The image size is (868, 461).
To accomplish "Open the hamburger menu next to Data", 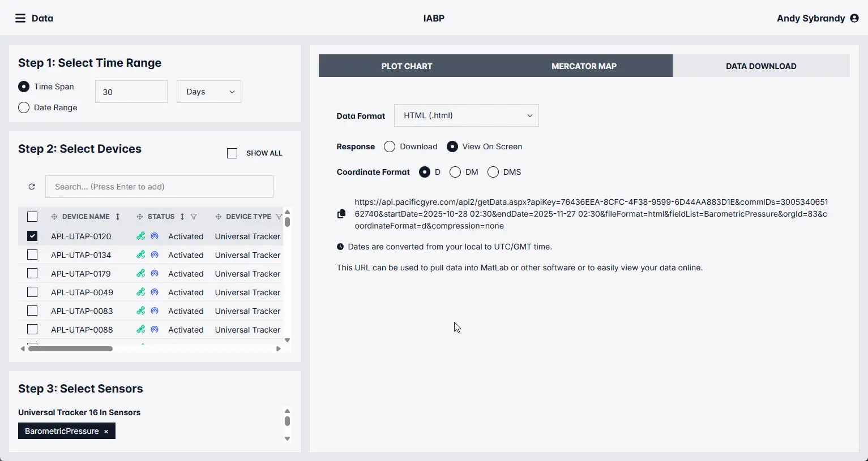I will 20,18.
